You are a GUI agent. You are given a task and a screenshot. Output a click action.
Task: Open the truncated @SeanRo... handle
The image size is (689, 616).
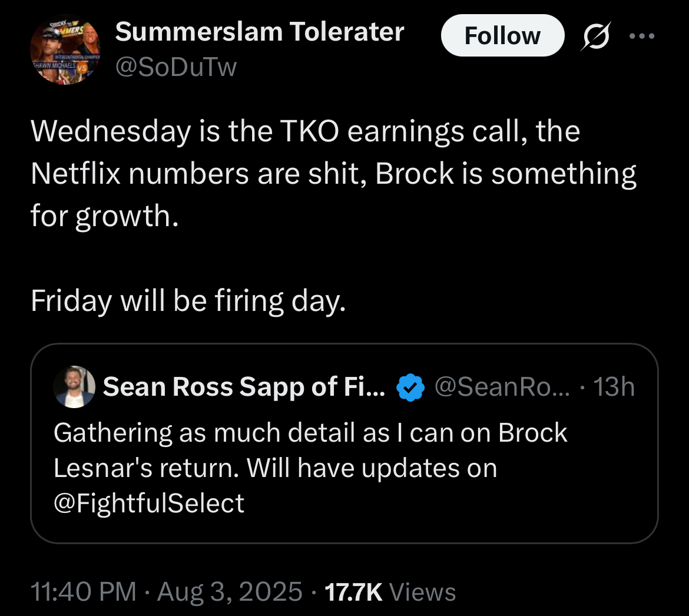(502, 387)
